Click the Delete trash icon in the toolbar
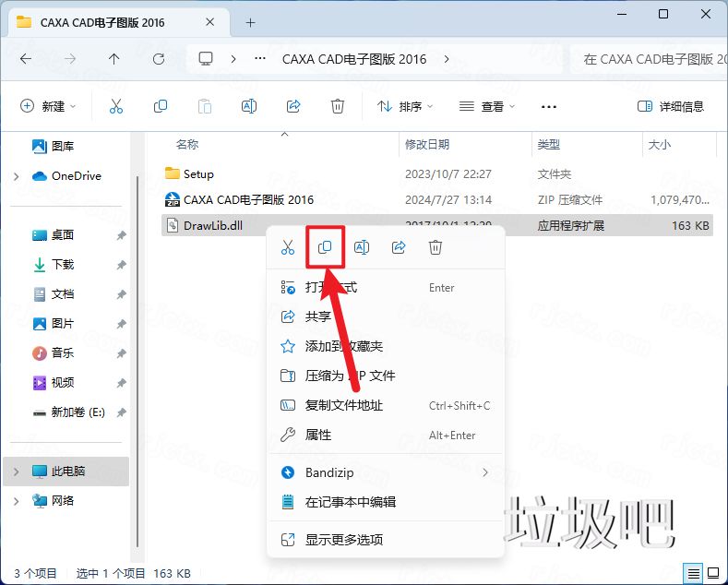The width and height of the screenshot is (728, 585). click(x=338, y=106)
